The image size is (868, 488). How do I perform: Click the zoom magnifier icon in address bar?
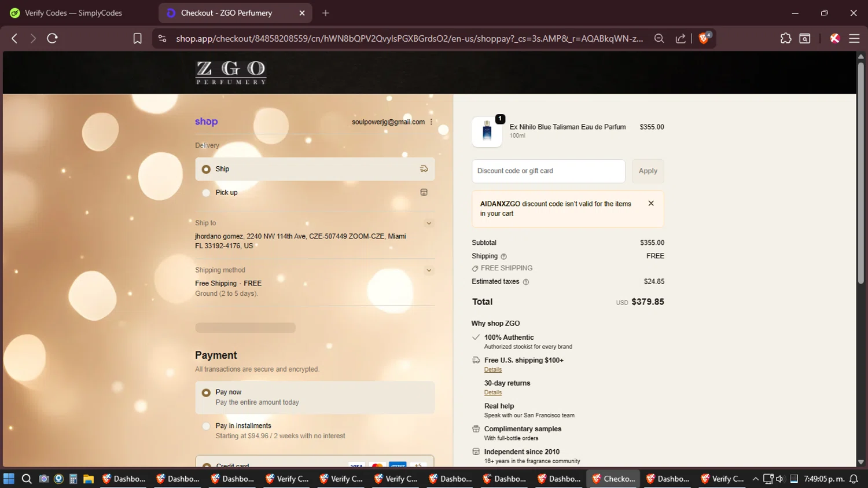(x=659, y=38)
